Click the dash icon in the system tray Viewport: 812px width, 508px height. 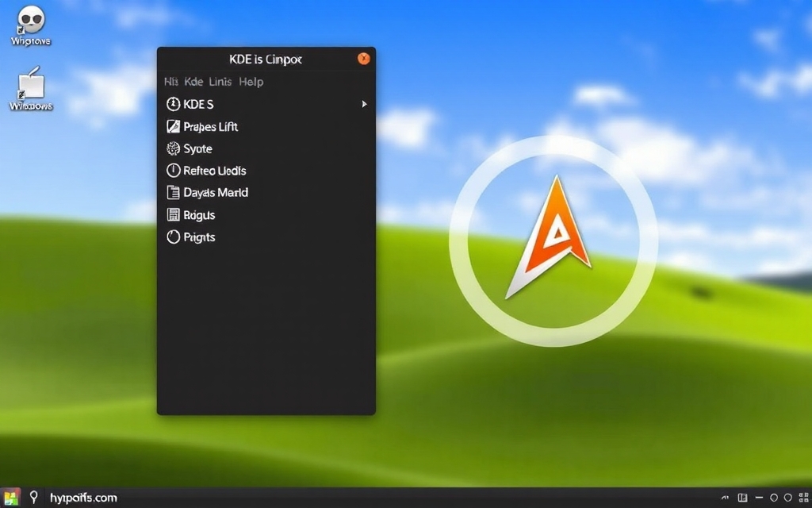[x=759, y=498]
